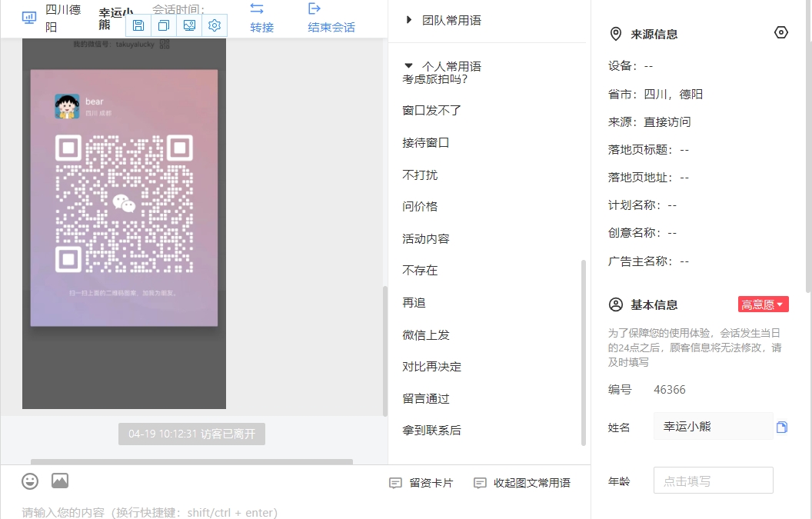Screen dimensions: 812x519
Task: Click the 结束会话 exit icon
Action: pyautogui.click(x=314, y=8)
